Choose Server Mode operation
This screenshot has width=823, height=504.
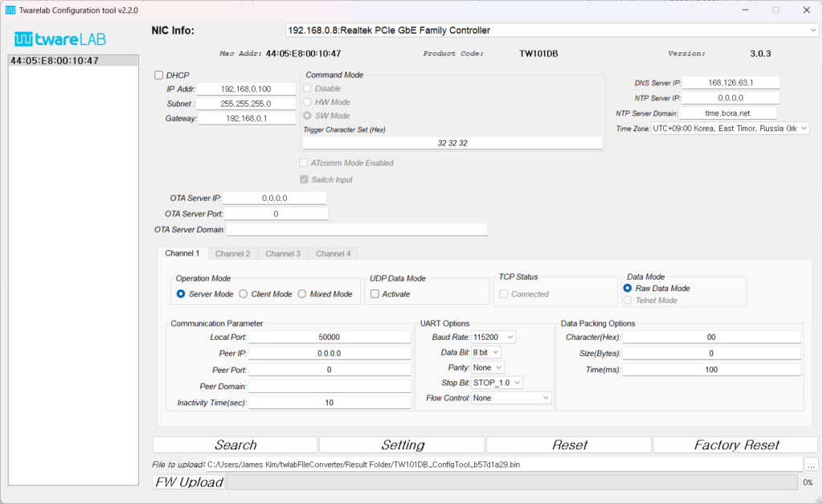click(x=181, y=294)
